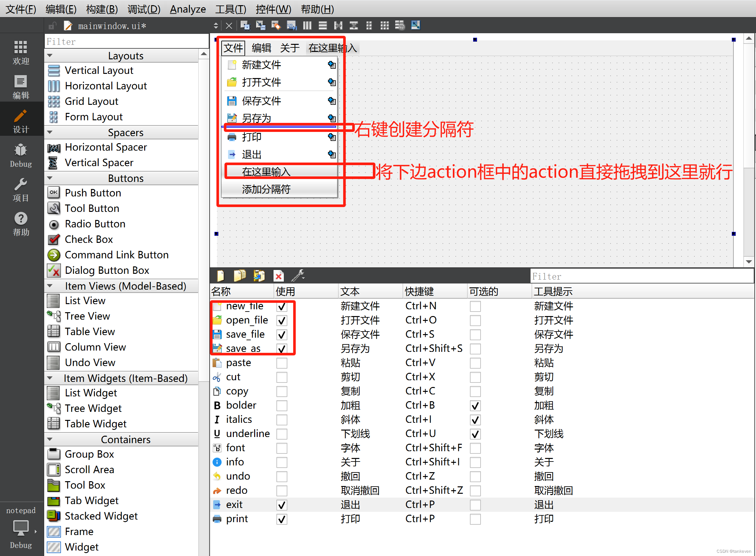This screenshot has width=756, height=556.
Task: Toggle the checkable box for underline action
Action: pyautogui.click(x=475, y=434)
